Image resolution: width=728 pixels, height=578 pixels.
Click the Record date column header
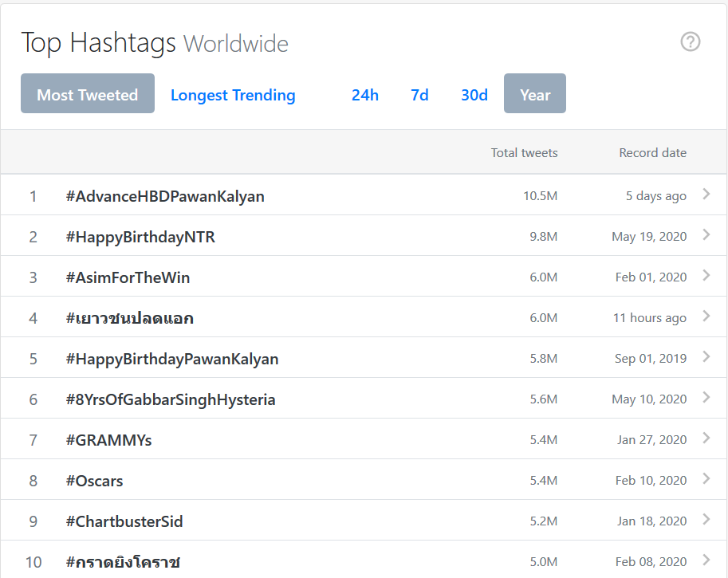click(x=652, y=153)
